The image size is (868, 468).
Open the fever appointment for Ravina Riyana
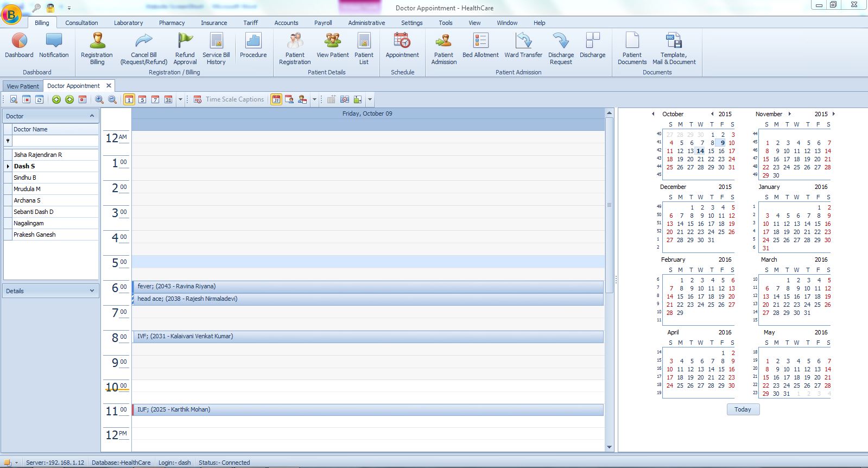368,286
